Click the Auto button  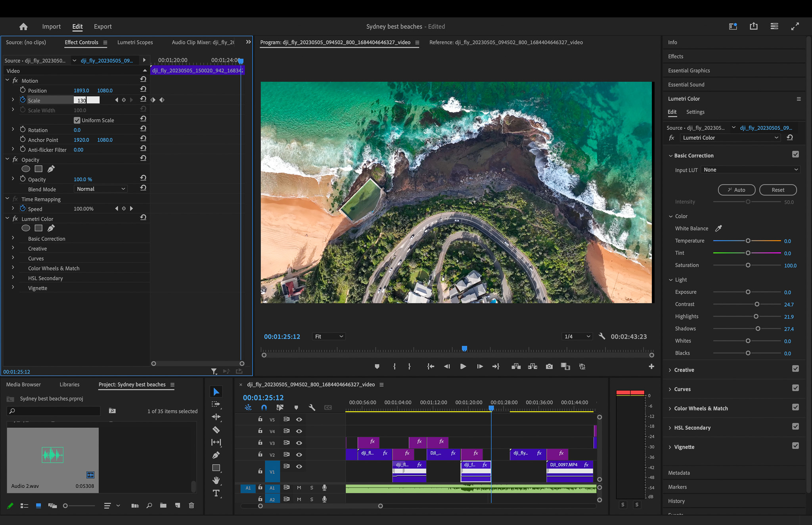[x=737, y=190]
